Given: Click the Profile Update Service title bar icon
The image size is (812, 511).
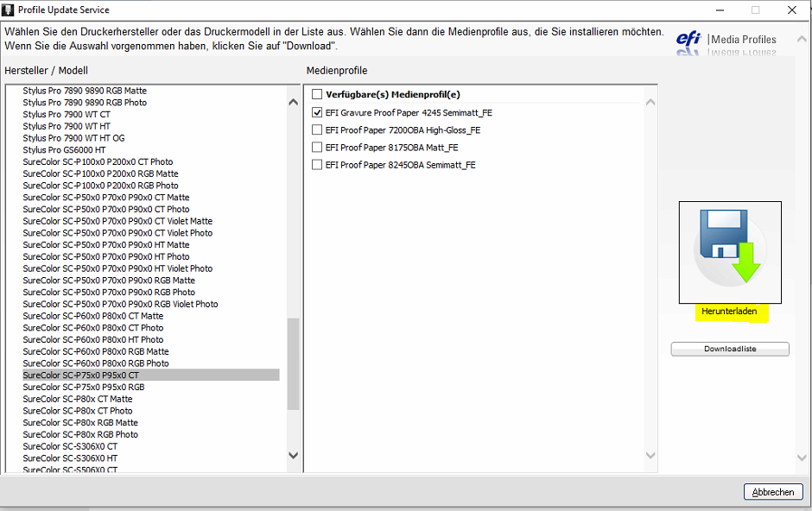Looking at the screenshot, I should pos(9,9).
